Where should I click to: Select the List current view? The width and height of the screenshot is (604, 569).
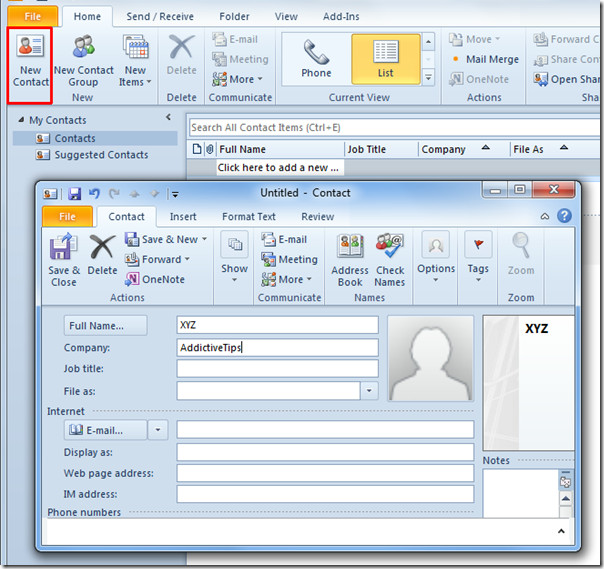tap(386, 59)
